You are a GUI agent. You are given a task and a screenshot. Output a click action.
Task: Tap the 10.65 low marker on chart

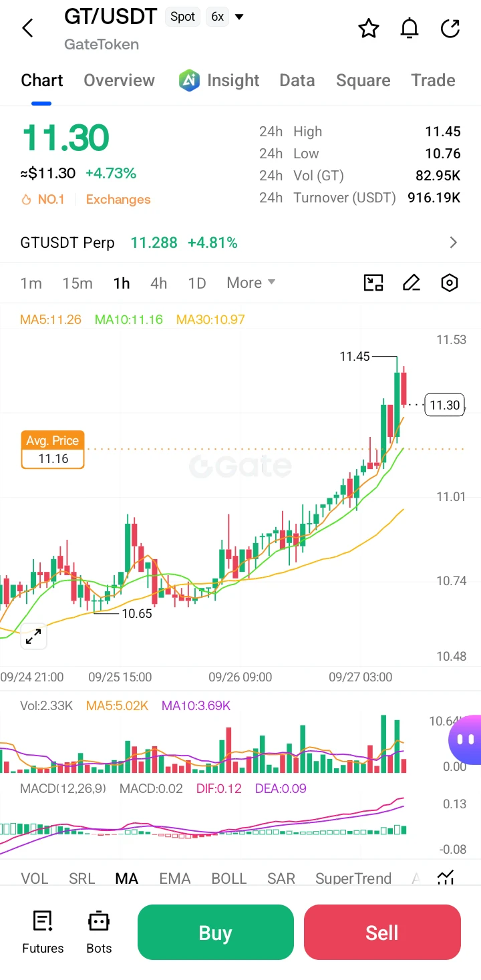click(x=137, y=613)
